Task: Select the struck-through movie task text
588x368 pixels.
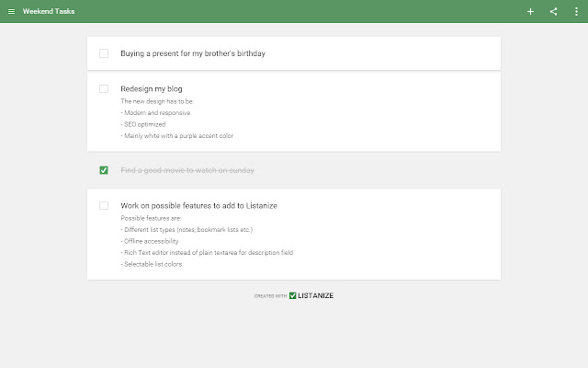Action: (187, 170)
